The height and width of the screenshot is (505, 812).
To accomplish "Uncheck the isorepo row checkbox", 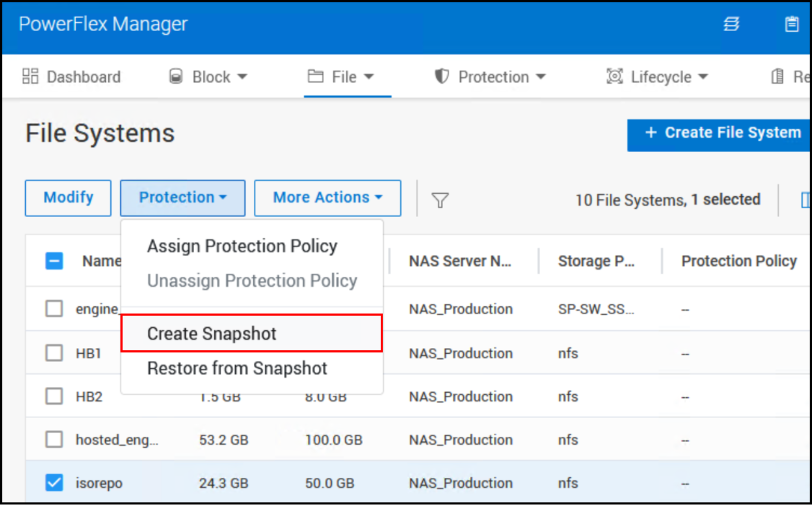I will (x=54, y=483).
